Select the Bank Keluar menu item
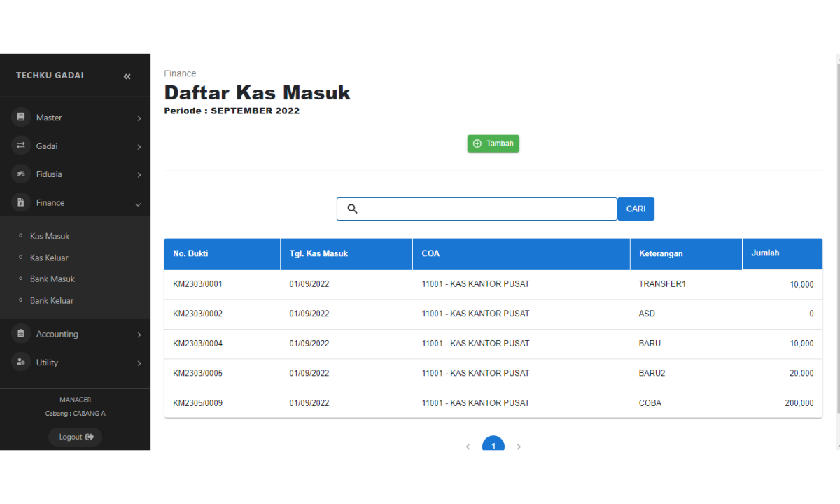This screenshot has width=840, height=504. 51,300
